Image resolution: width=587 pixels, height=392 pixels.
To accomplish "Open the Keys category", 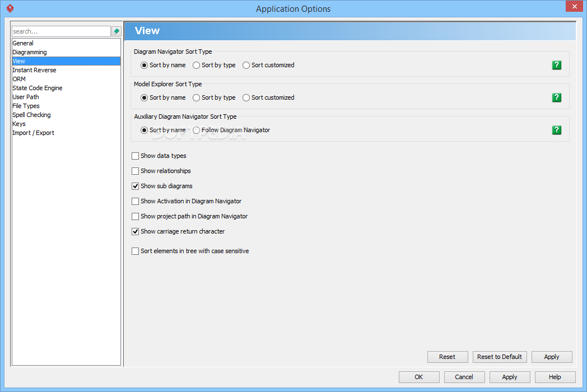I will click(66, 124).
